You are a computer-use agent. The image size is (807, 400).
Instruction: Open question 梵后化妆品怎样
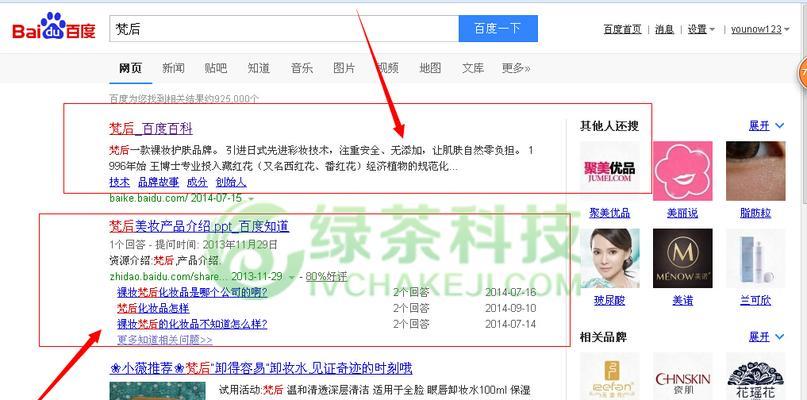(x=153, y=308)
